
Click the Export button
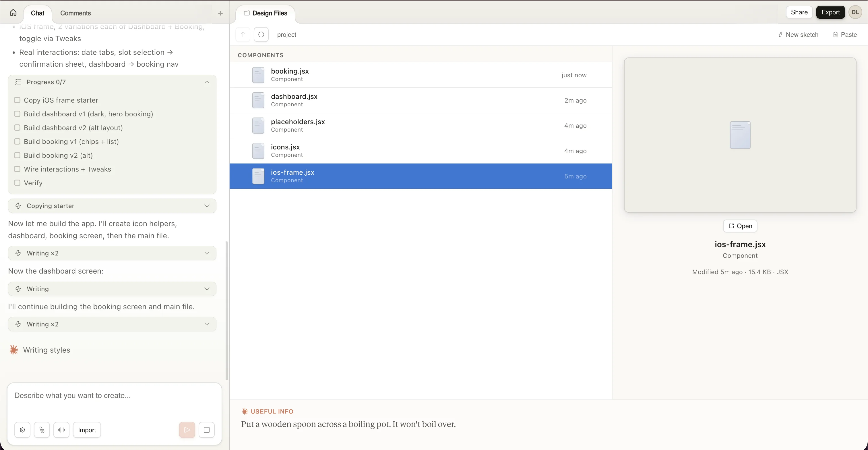pyautogui.click(x=830, y=12)
